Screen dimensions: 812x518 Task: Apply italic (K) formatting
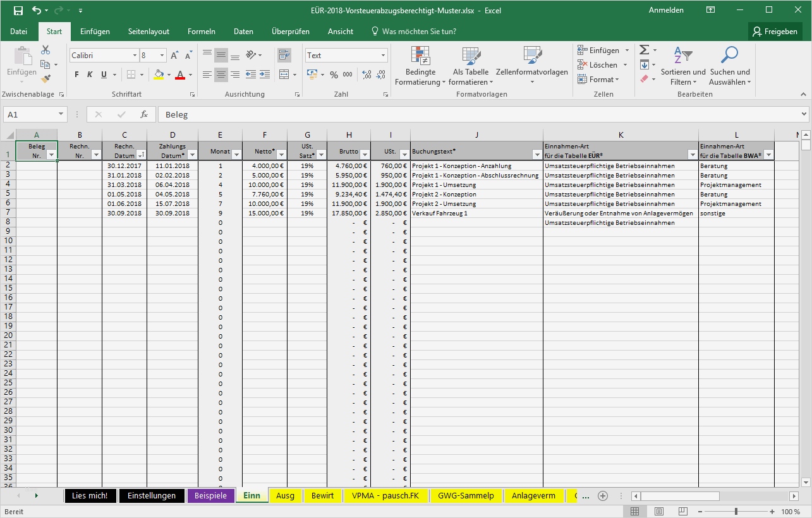coord(88,74)
